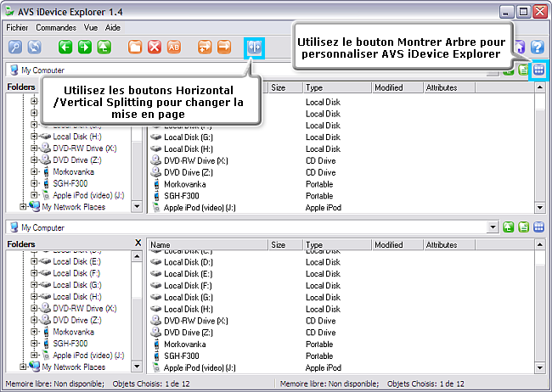Select DVD Drive (Z:) in upper folder tree
This screenshot has width=552, height=392.
tap(77, 160)
